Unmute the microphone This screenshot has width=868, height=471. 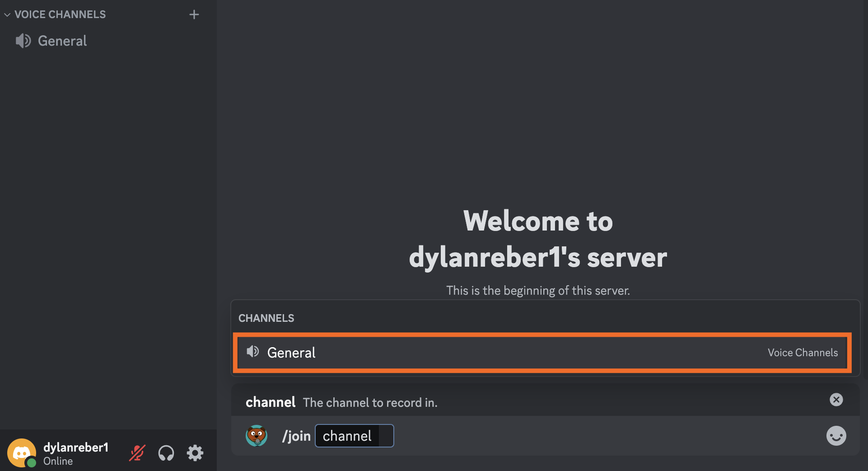[x=137, y=453]
